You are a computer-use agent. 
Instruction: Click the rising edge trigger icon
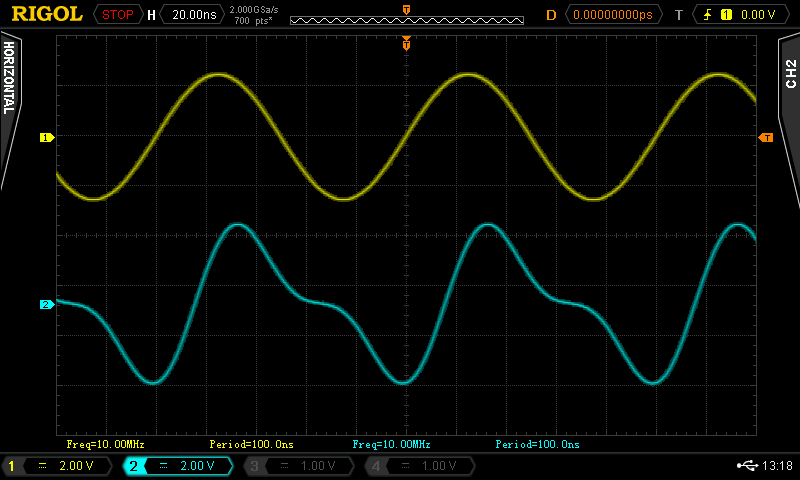(x=707, y=15)
